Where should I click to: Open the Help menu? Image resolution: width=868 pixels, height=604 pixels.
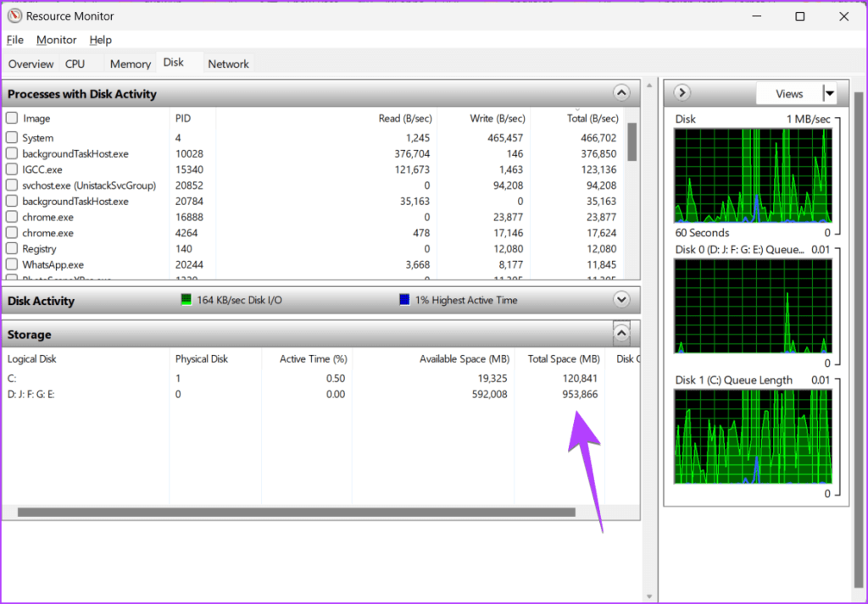[x=100, y=40]
